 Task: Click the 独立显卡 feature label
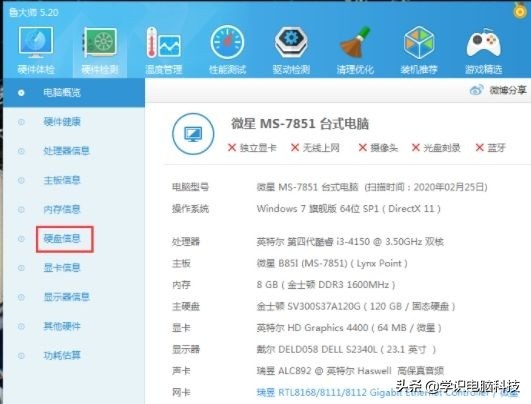coord(258,148)
